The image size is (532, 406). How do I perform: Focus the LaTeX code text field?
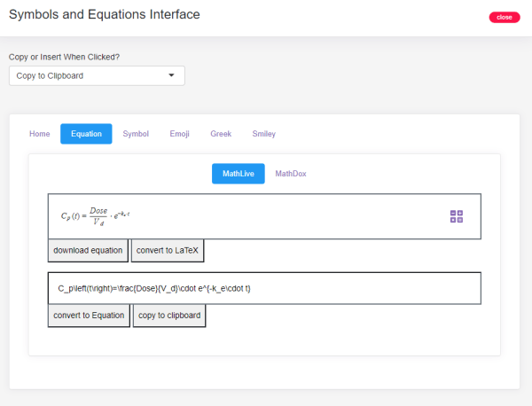pyautogui.click(x=264, y=288)
